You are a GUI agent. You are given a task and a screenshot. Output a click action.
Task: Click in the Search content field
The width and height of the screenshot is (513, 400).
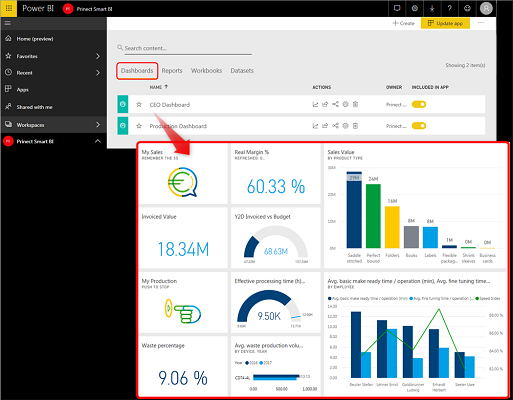tap(188, 48)
